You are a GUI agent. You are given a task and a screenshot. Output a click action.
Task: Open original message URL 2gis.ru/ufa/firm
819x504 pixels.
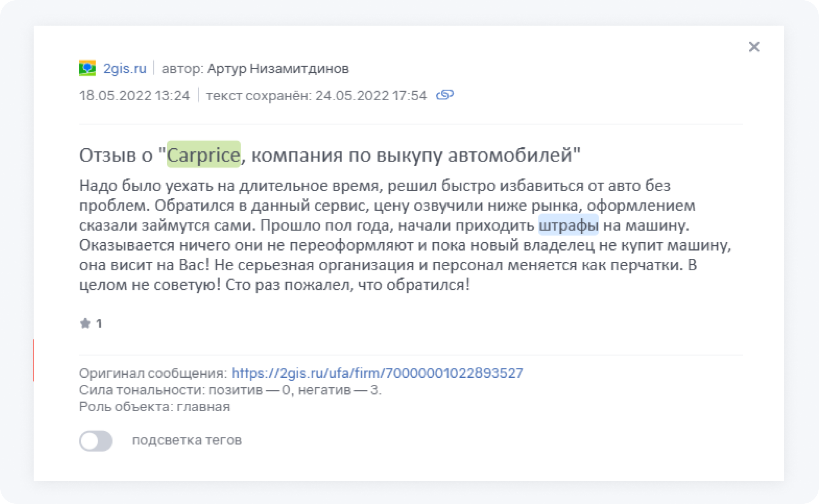[x=377, y=373]
